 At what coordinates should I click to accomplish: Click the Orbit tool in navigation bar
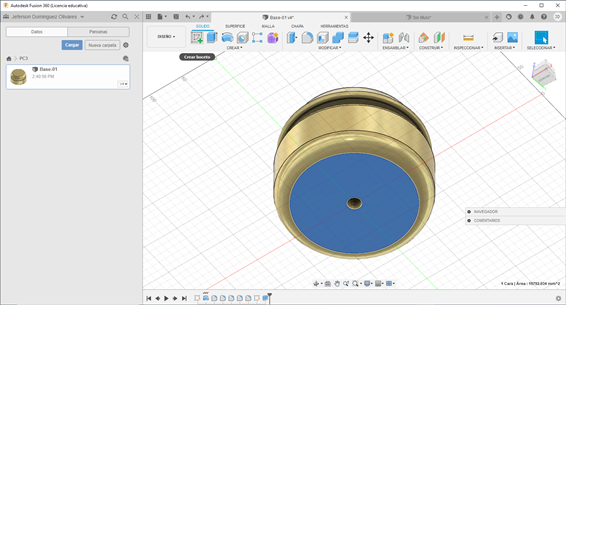(x=316, y=284)
